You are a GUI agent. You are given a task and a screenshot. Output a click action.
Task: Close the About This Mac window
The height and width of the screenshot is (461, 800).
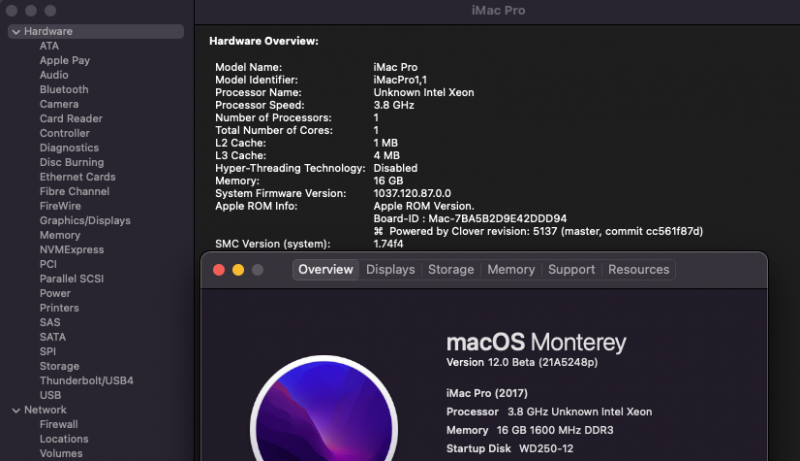[219, 270]
